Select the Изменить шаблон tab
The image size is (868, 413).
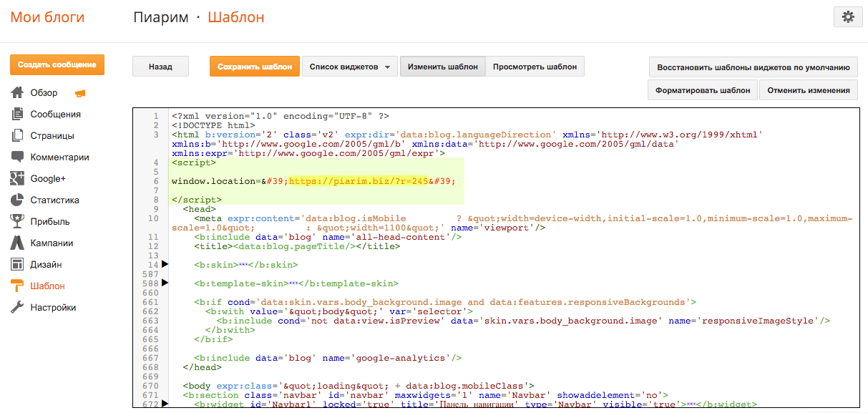click(x=443, y=67)
